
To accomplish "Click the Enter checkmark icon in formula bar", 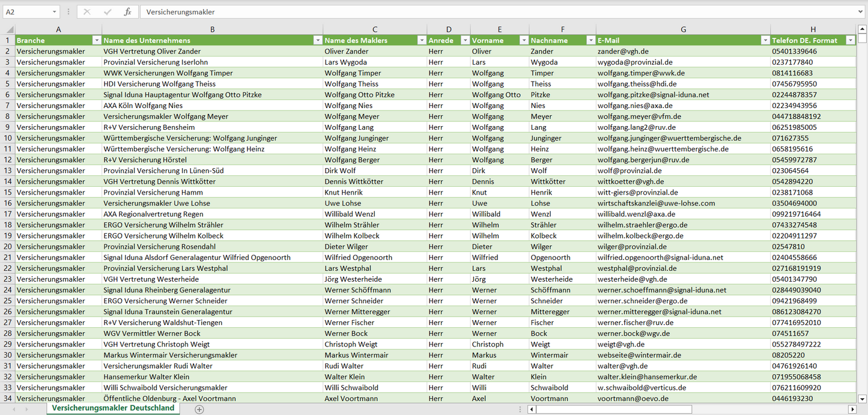I will pos(108,12).
